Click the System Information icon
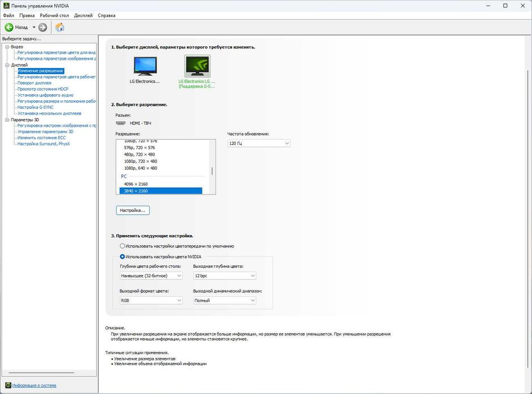This screenshot has height=394, width=532. [x=8, y=385]
